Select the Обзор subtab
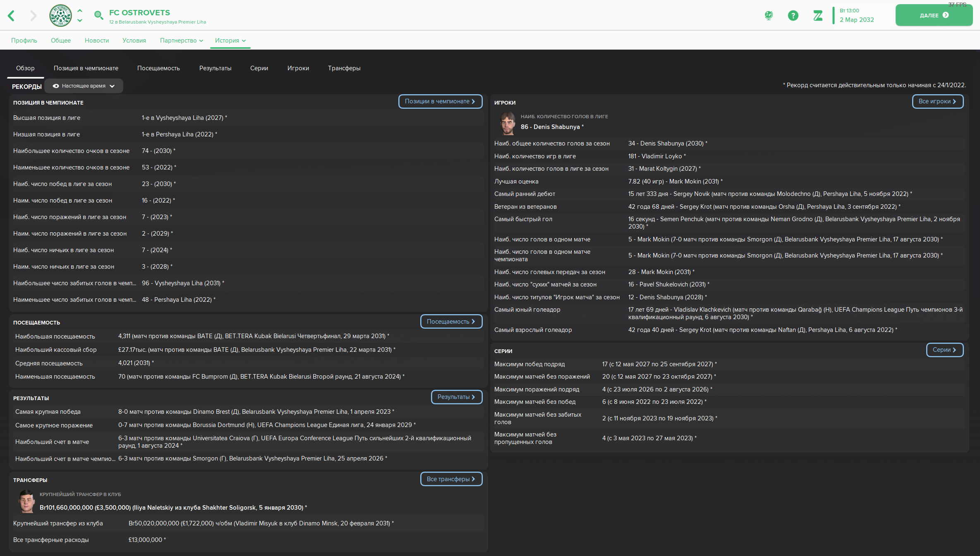This screenshot has height=556, width=980. 25,68
